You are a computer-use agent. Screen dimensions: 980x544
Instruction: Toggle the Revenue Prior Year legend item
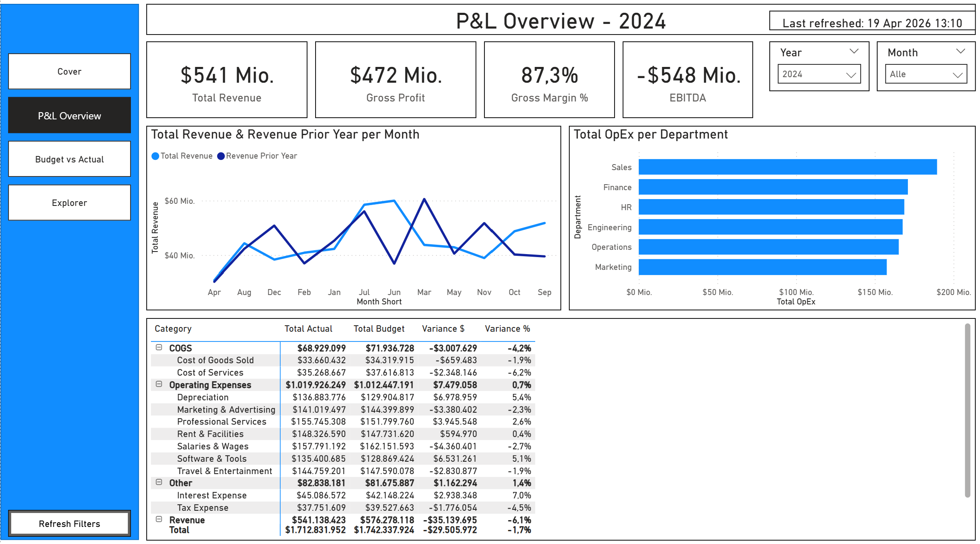[258, 156]
